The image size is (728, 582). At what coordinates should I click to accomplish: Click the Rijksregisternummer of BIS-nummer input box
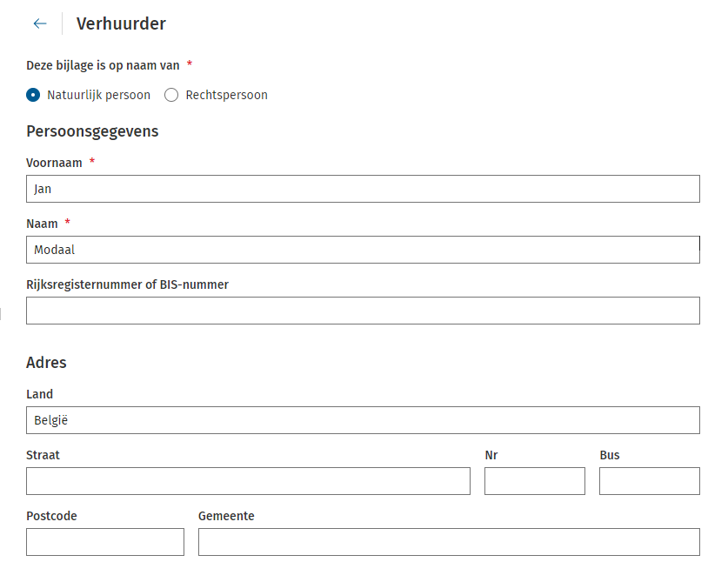coord(363,311)
